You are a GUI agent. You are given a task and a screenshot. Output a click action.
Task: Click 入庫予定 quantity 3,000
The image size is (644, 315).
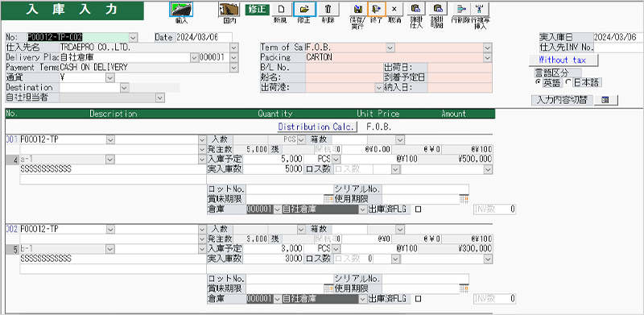[274, 249]
